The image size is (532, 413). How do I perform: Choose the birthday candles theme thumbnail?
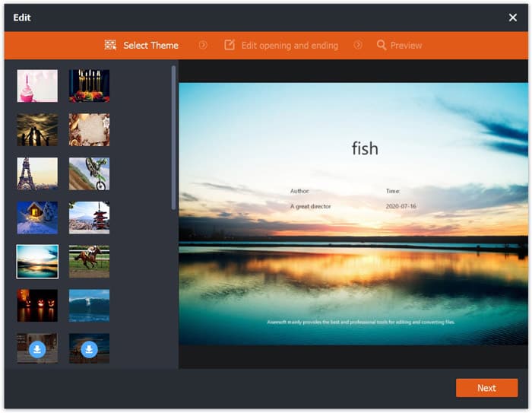click(89, 86)
